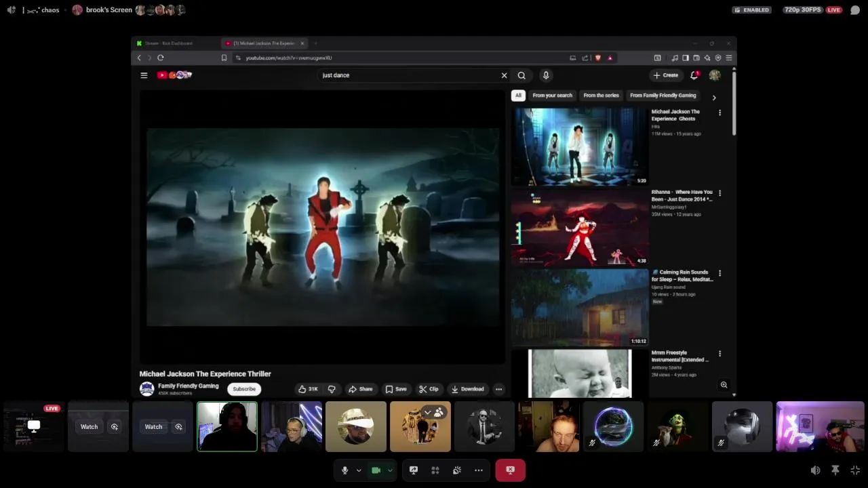The height and width of the screenshot is (488, 868).
Task: Open Michael Jackson Ghosts thumbnail
Action: coord(580,146)
